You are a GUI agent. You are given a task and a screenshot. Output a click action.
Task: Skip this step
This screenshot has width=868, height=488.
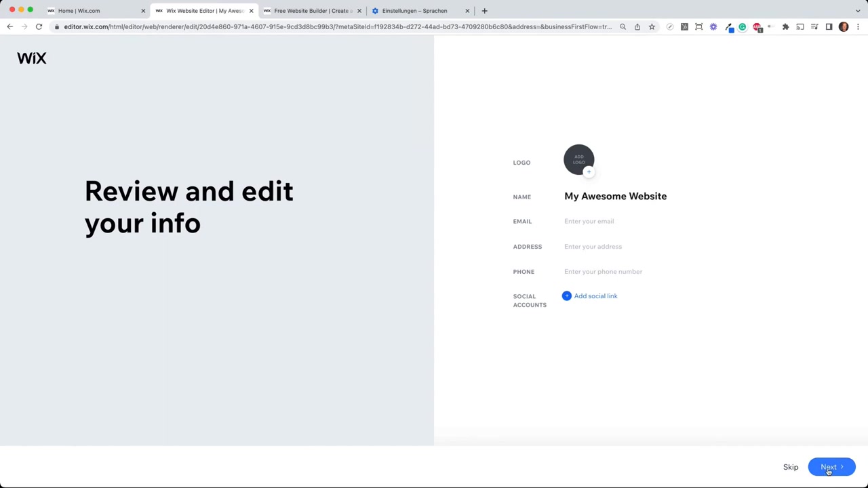click(791, 467)
